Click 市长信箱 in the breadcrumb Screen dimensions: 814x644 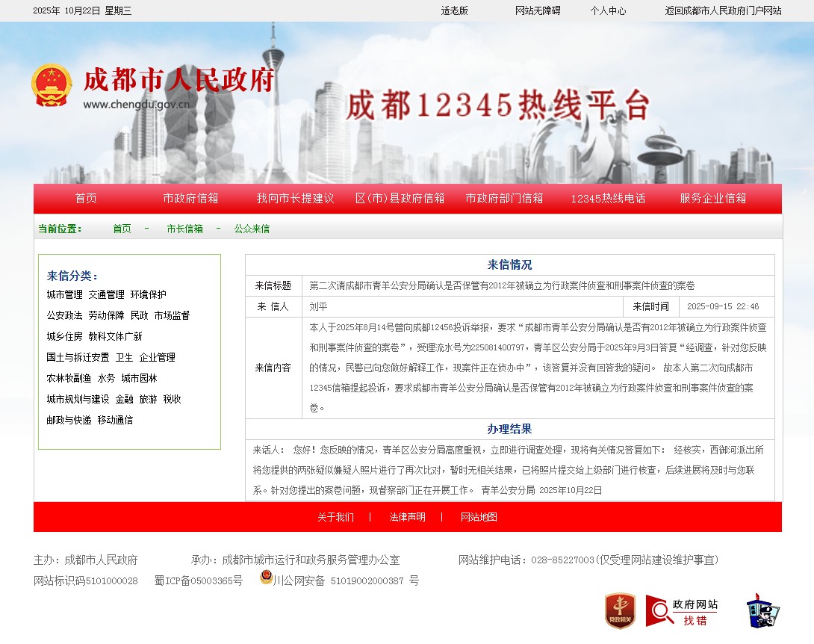(184, 229)
